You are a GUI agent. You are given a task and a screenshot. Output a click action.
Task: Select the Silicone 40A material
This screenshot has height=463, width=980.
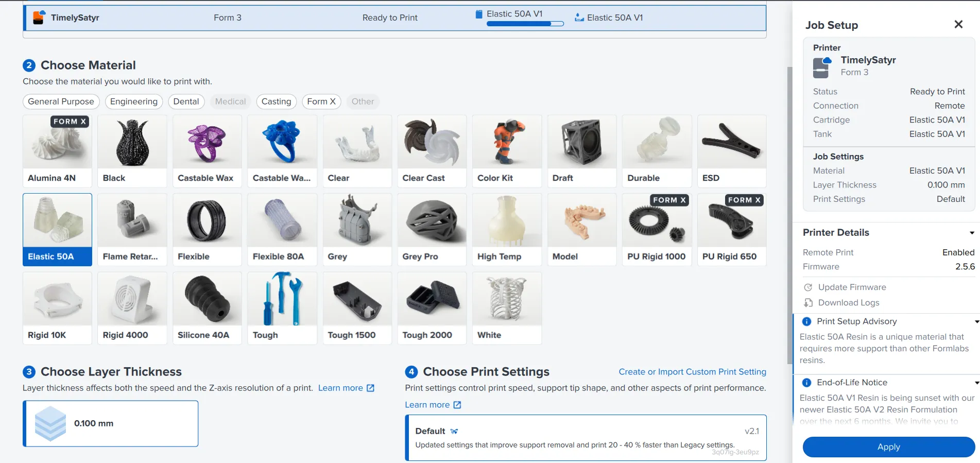pos(207,308)
